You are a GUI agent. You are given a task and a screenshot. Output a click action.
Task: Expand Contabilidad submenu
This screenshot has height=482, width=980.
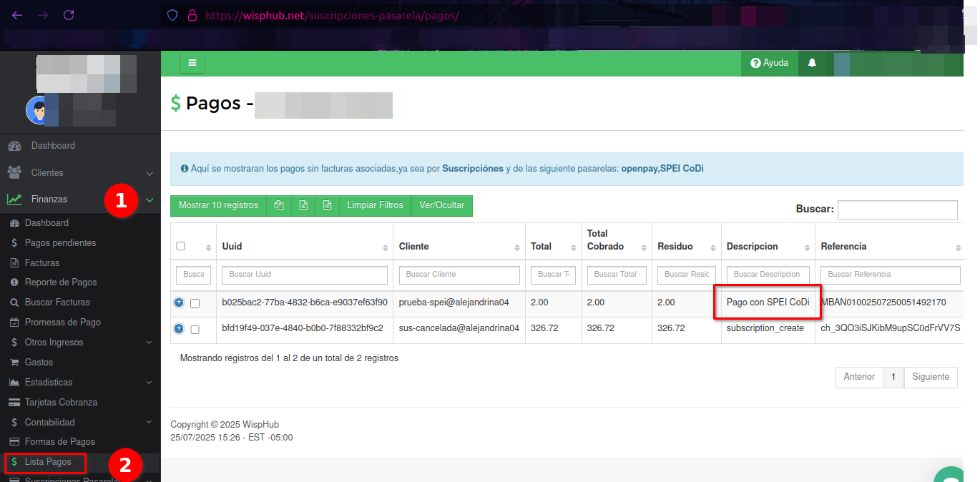[80, 423]
